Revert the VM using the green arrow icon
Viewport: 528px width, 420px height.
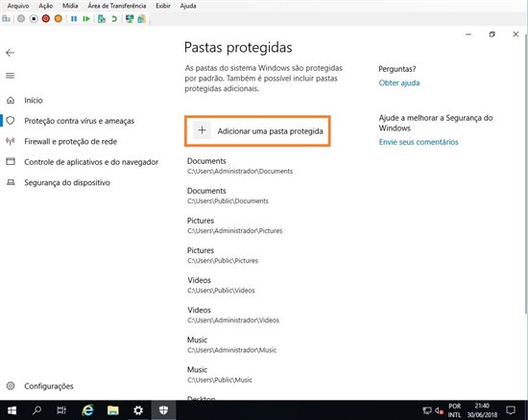pos(114,19)
